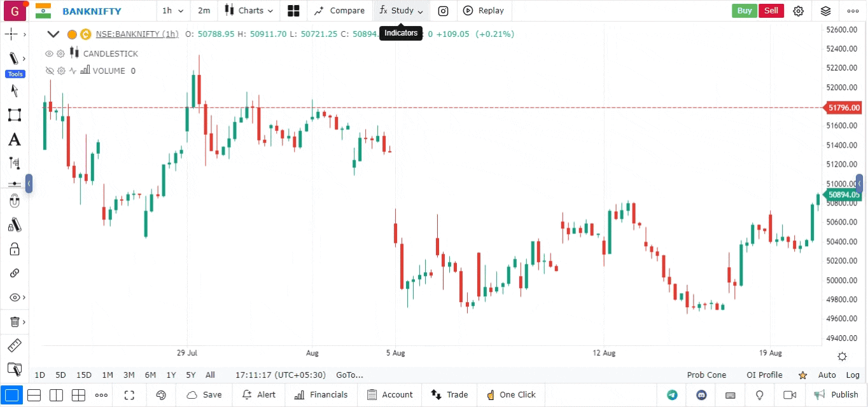Viewport: 868px width, 407px height.
Task: Click the camera screenshot icon
Action: (443, 11)
